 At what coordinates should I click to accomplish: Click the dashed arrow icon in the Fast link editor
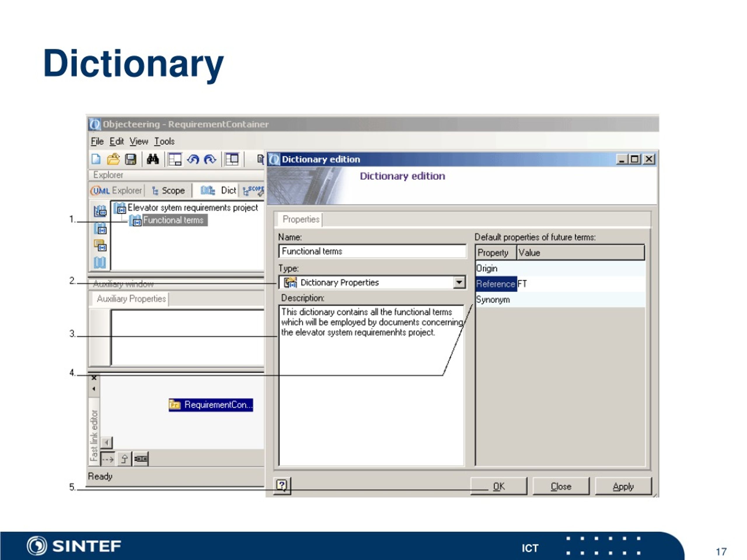108,459
